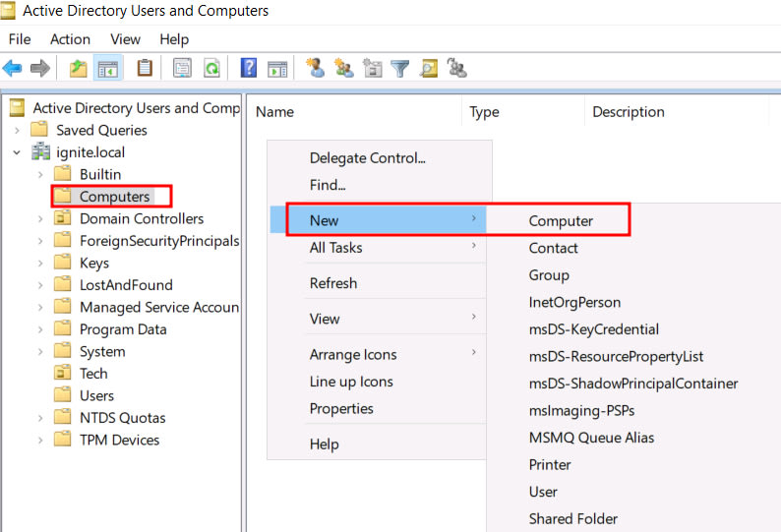Click the filter funnel icon in the toolbar
This screenshot has width=781, height=532.
coord(399,69)
